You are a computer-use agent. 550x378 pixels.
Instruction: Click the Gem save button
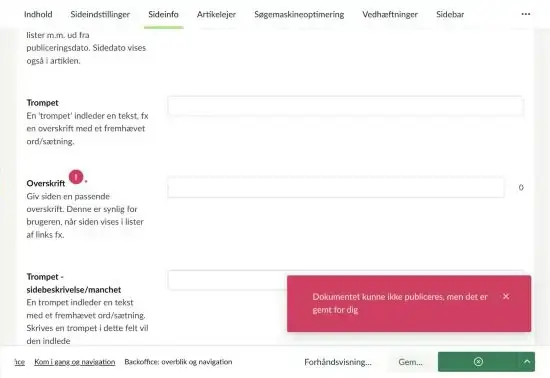point(410,362)
